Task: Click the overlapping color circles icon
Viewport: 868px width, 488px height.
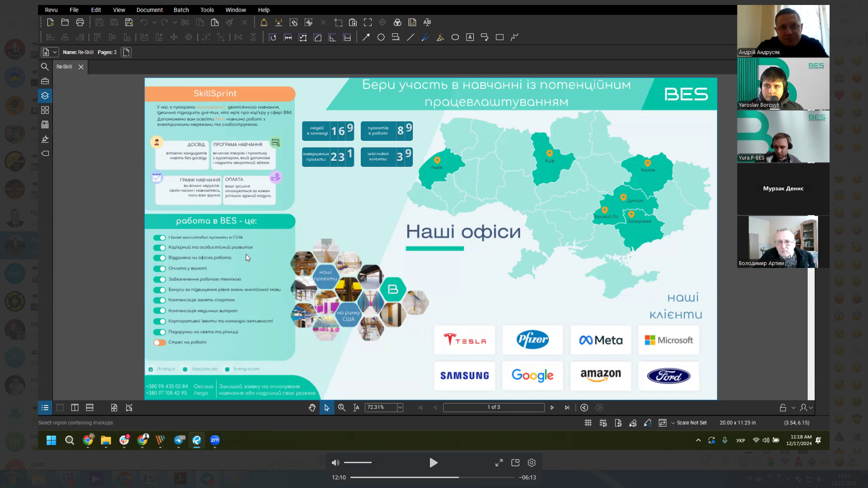Action: [x=397, y=22]
